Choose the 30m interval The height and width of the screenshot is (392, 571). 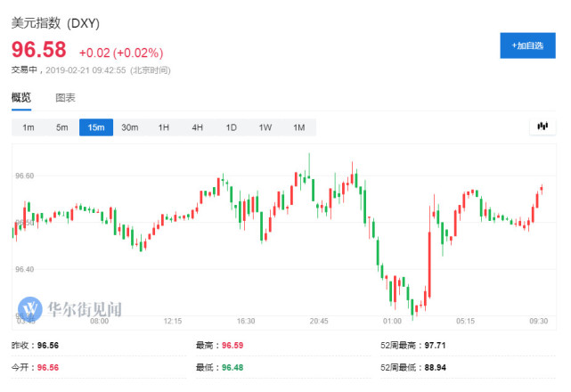(130, 127)
